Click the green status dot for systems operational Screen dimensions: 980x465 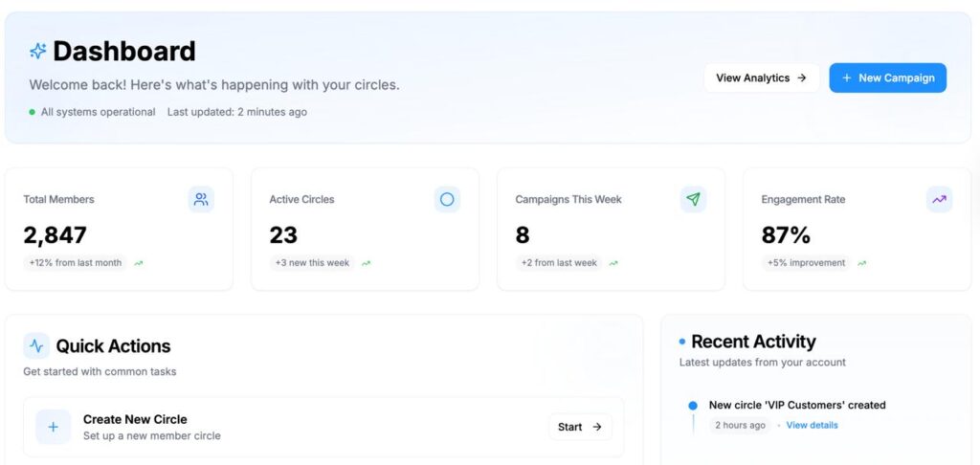pos(33,112)
